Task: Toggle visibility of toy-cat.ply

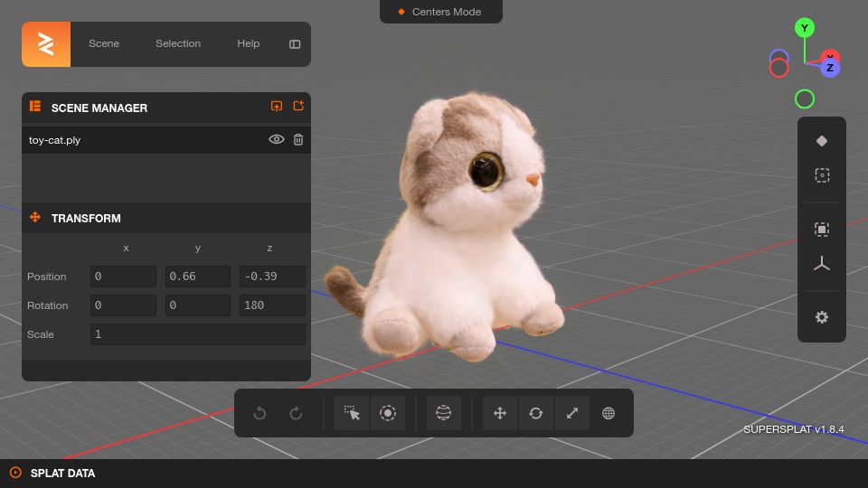Action: click(277, 139)
